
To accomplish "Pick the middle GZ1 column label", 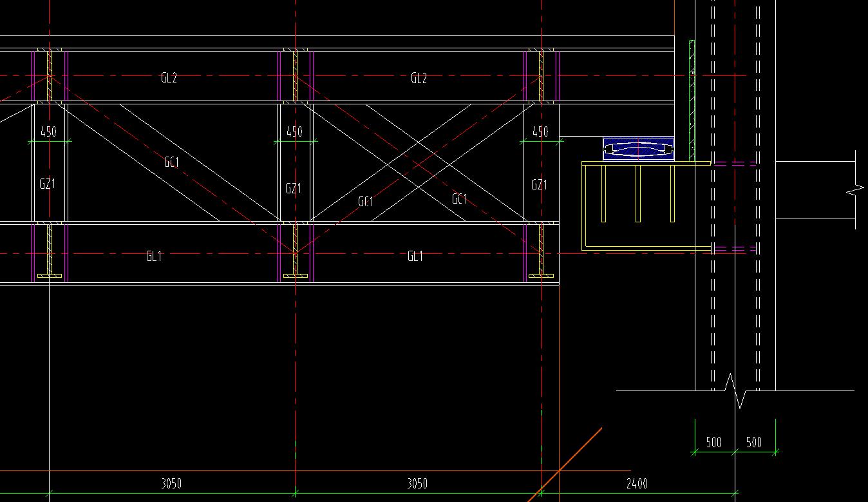I will tap(293, 188).
